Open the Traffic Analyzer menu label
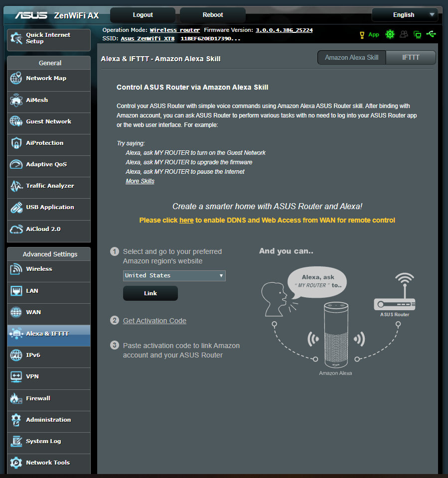448x478 pixels. tap(50, 186)
